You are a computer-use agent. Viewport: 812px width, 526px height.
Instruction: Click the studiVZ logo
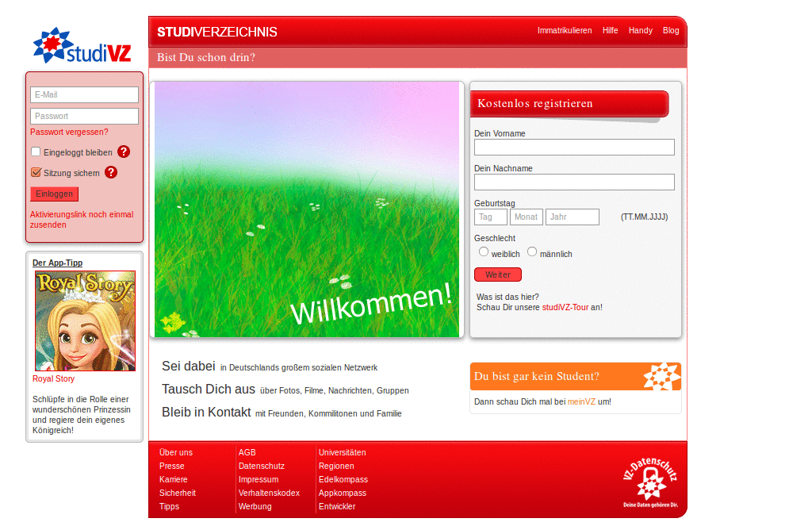(82, 45)
